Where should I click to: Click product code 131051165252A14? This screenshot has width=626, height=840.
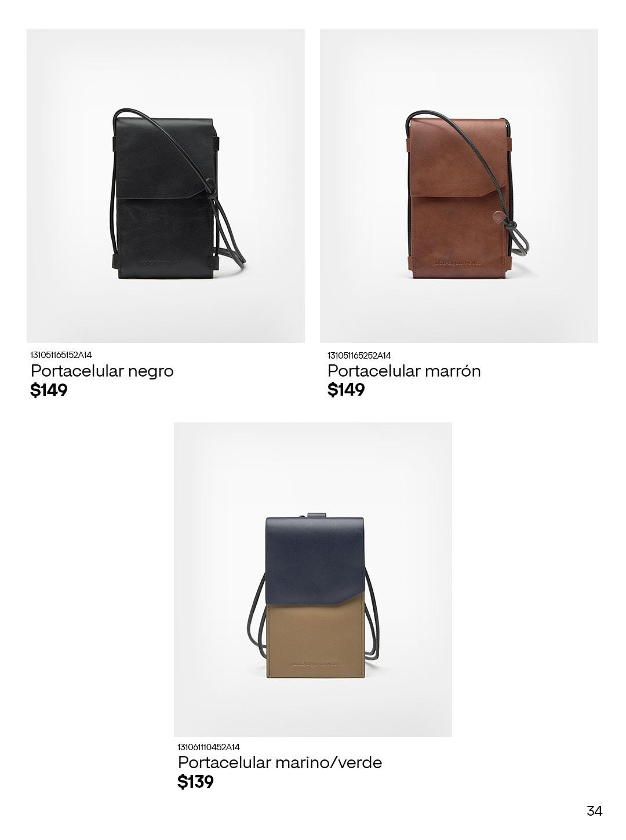[x=359, y=355]
